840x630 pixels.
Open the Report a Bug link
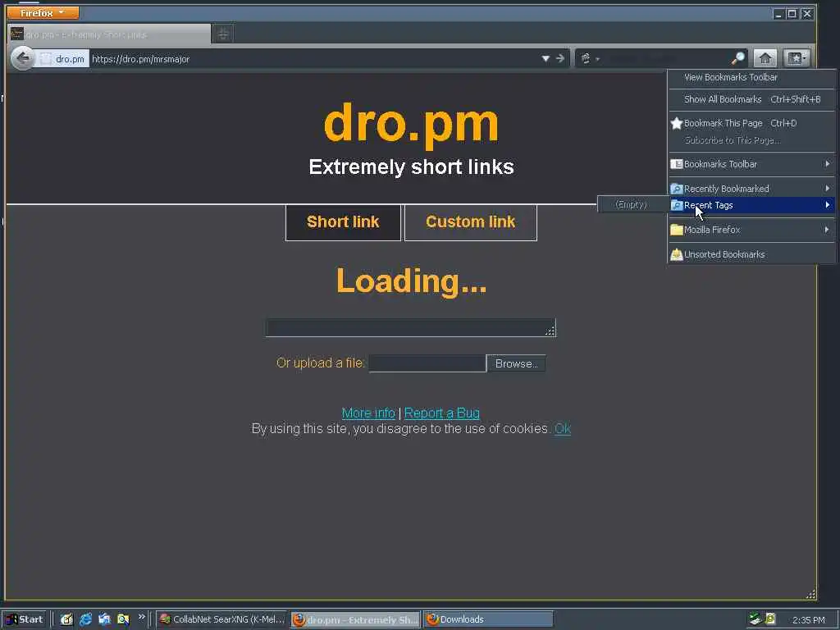[441, 413]
